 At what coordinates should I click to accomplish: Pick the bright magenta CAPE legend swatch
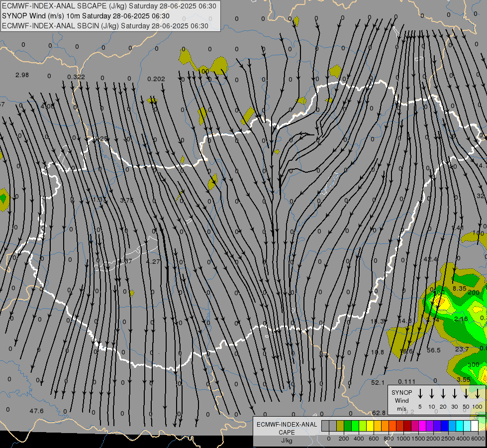pos(422,426)
